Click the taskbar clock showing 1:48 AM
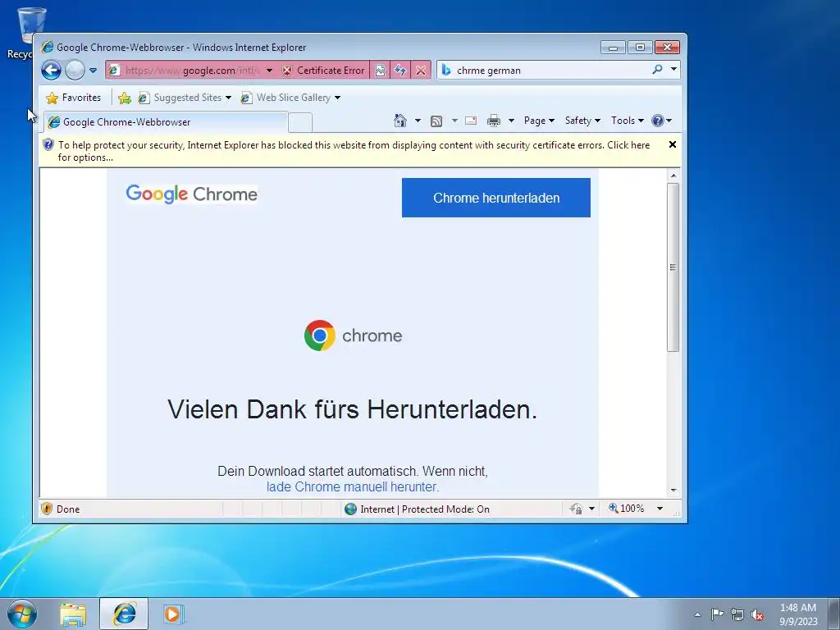The image size is (840, 630). 798,614
